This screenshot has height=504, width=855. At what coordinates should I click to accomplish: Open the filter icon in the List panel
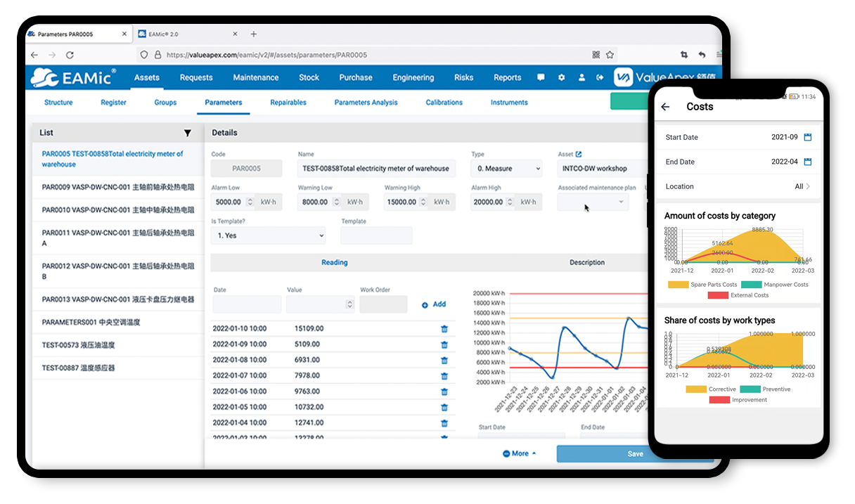[188, 133]
